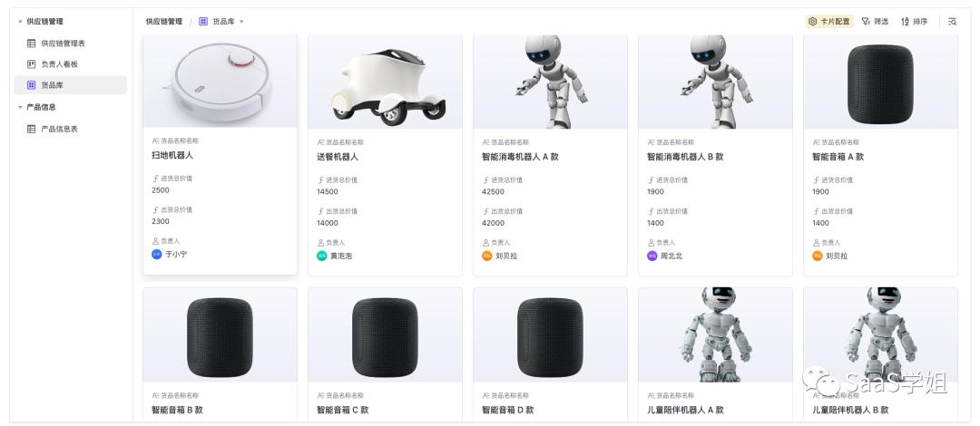Click the 卡片配置 button

pyautogui.click(x=829, y=21)
